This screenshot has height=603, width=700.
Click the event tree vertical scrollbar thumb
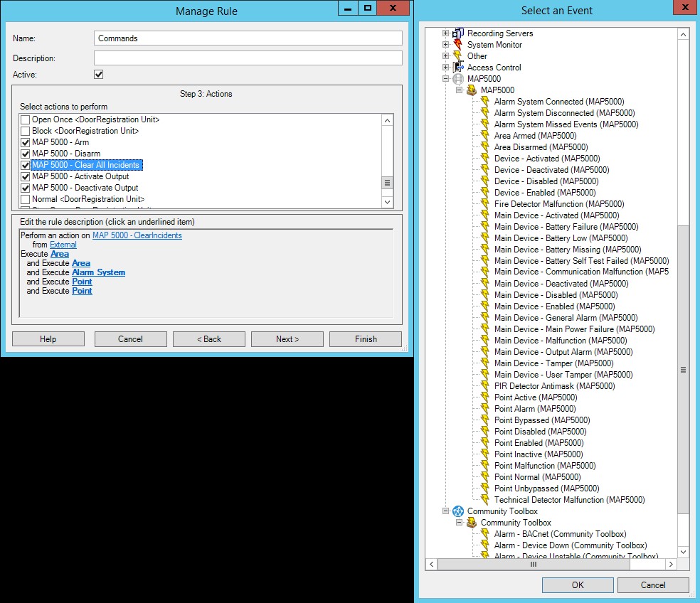point(683,370)
